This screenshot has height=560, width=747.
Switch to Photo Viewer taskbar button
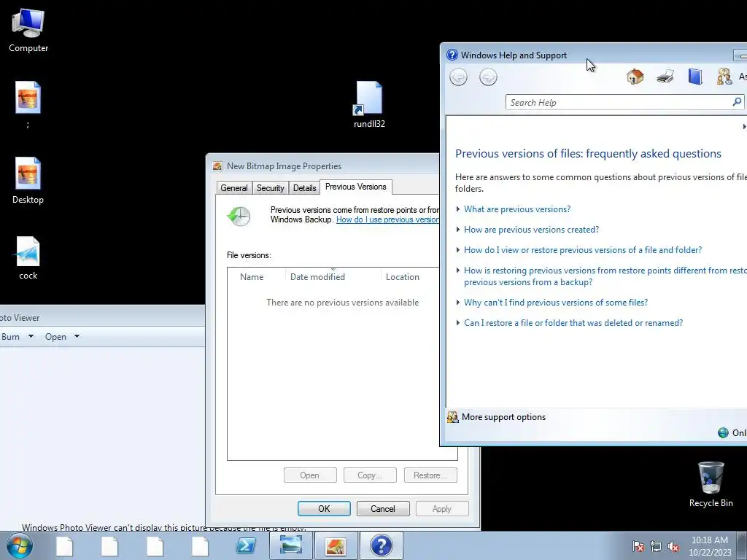tap(290, 545)
